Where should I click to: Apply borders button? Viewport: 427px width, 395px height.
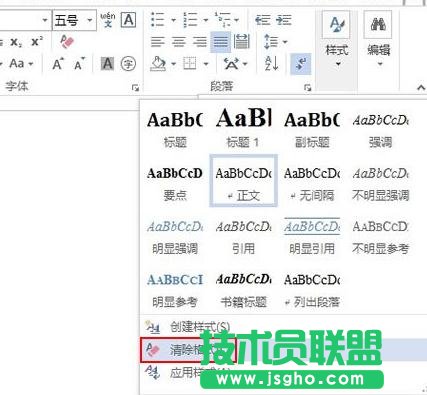(x=190, y=63)
